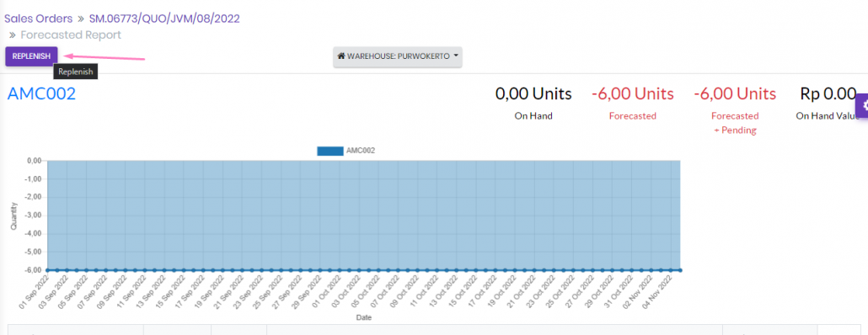The width and height of the screenshot is (868, 335).
Task: Click data point at 01 Sep 2022
Action: [47, 270]
